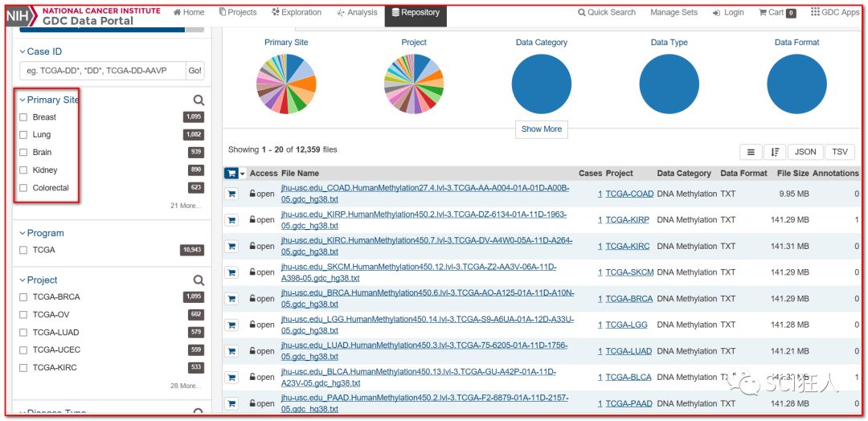868x421 pixels.
Task: Open the TCGA-COAD project link
Action: (x=629, y=194)
